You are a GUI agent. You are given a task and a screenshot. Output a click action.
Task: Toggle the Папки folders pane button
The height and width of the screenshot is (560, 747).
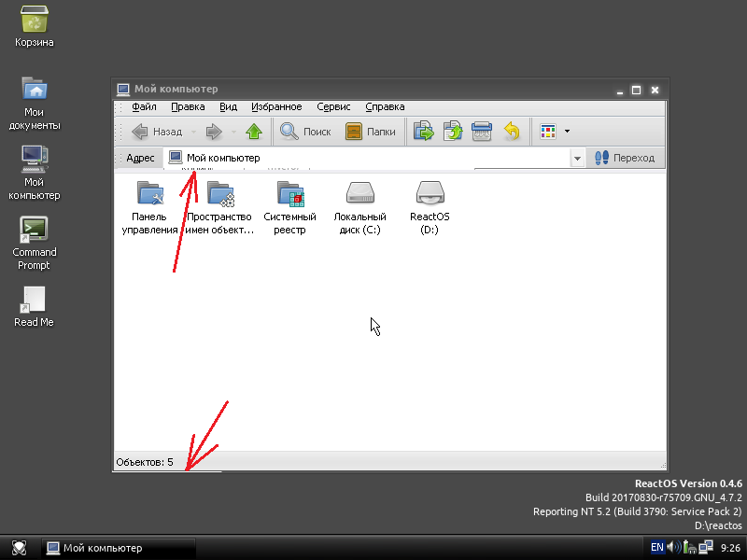point(370,132)
